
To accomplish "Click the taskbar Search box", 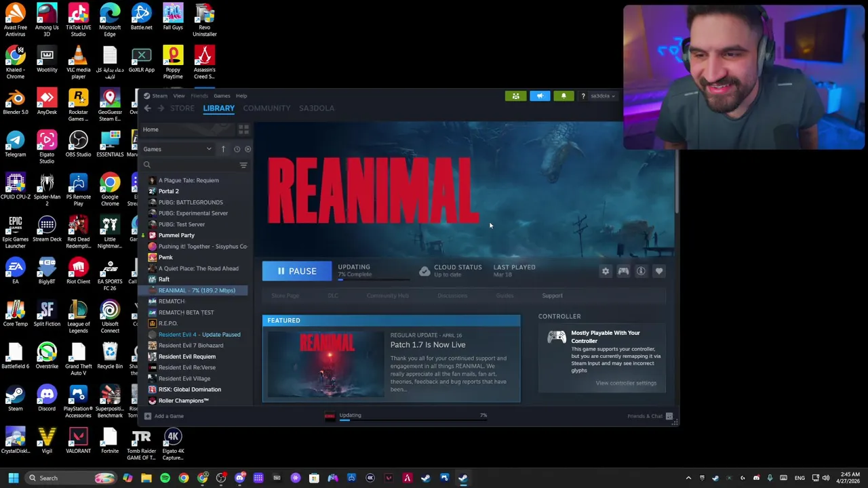I will (x=71, y=478).
